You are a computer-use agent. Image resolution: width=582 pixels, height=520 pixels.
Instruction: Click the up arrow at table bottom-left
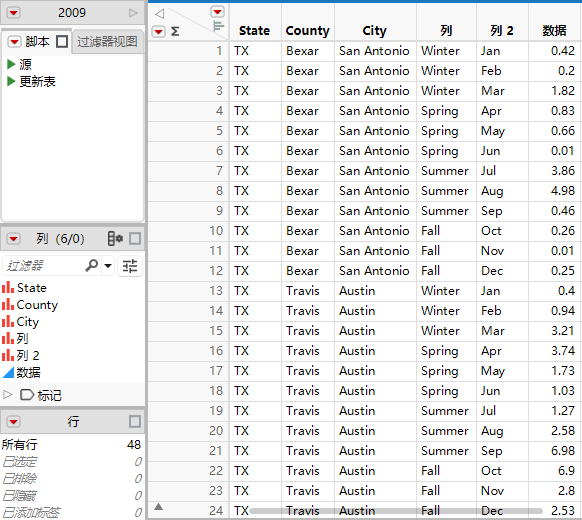click(x=158, y=507)
